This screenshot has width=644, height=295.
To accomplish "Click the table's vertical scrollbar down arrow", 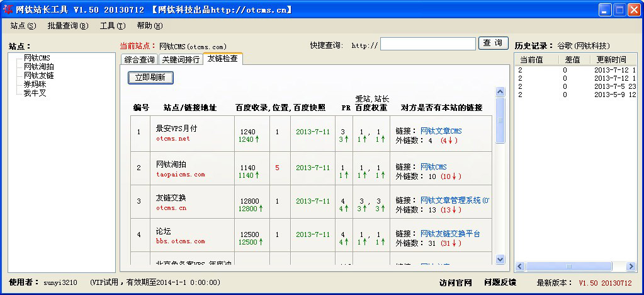I will [500, 259].
